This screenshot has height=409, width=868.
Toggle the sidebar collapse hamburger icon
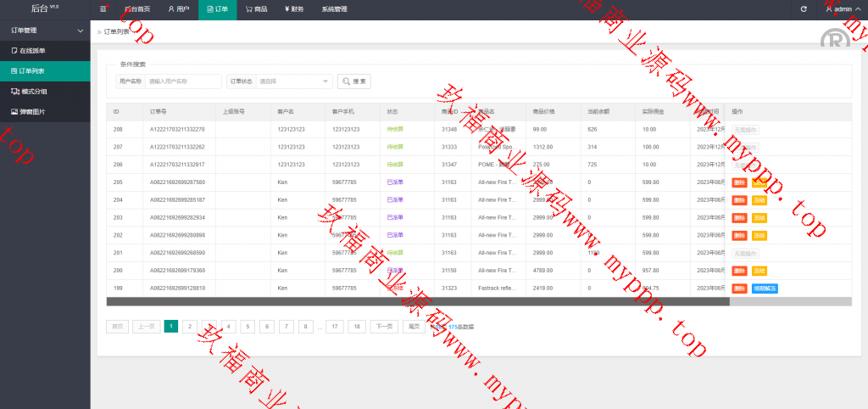coord(103,9)
